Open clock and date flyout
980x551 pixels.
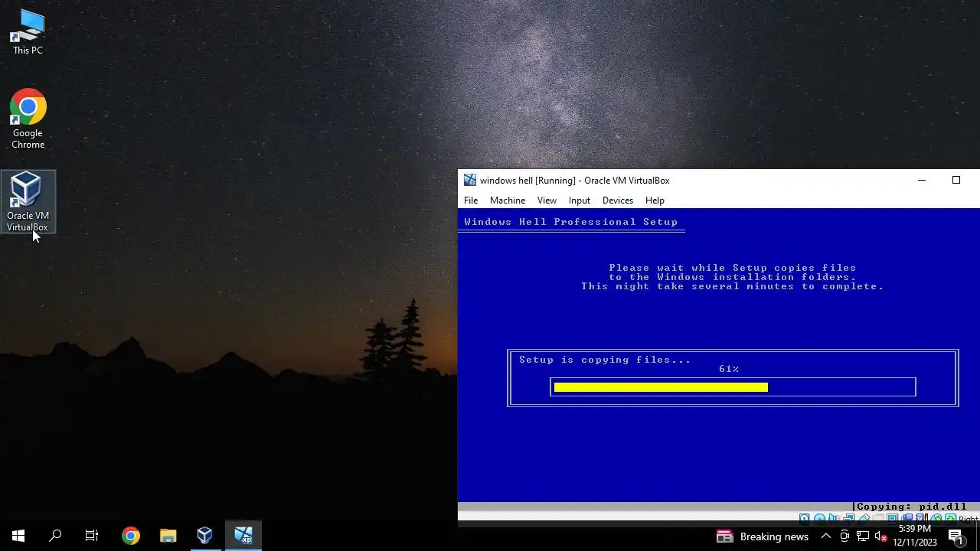915,536
